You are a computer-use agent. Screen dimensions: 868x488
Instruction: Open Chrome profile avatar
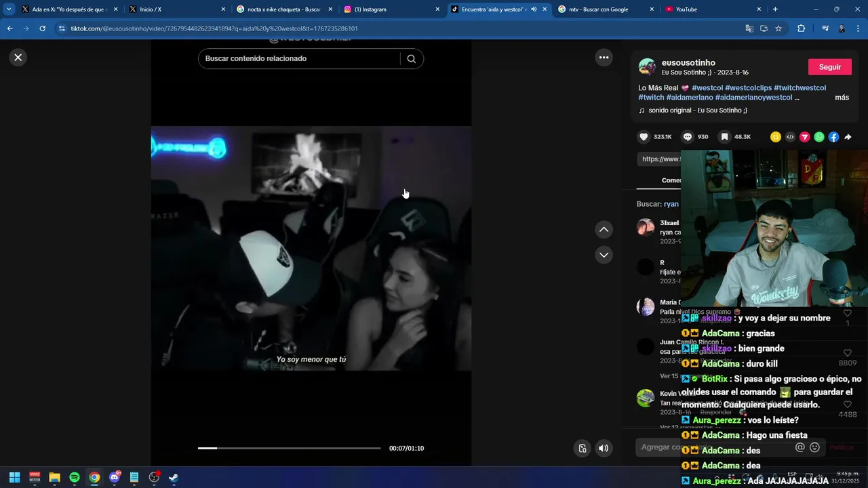[842, 28]
